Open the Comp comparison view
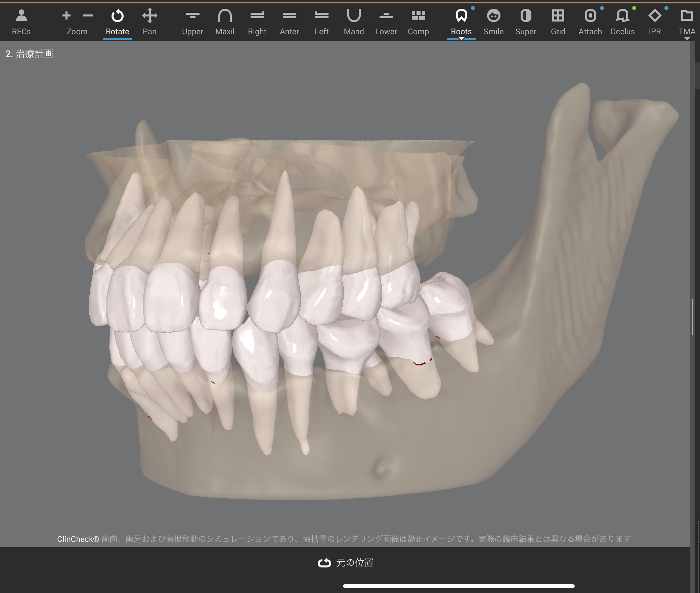The image size is (700, 593). (x=418, y=22)
